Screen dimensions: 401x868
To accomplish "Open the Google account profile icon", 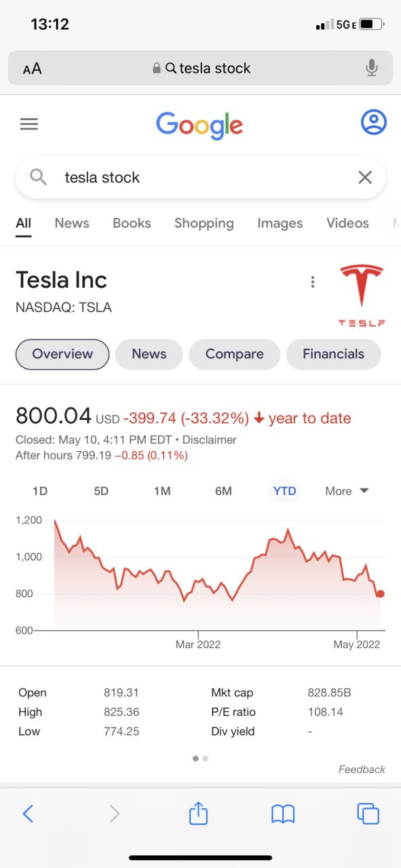I will click(373, 123).
